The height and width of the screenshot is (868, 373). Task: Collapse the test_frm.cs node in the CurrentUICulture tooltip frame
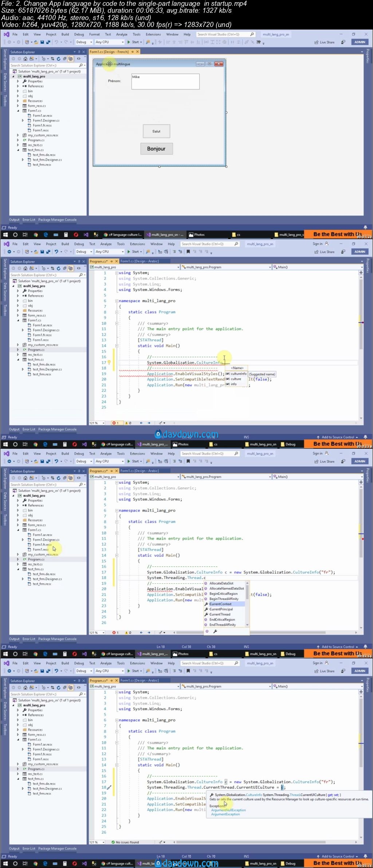pos(18,779)
